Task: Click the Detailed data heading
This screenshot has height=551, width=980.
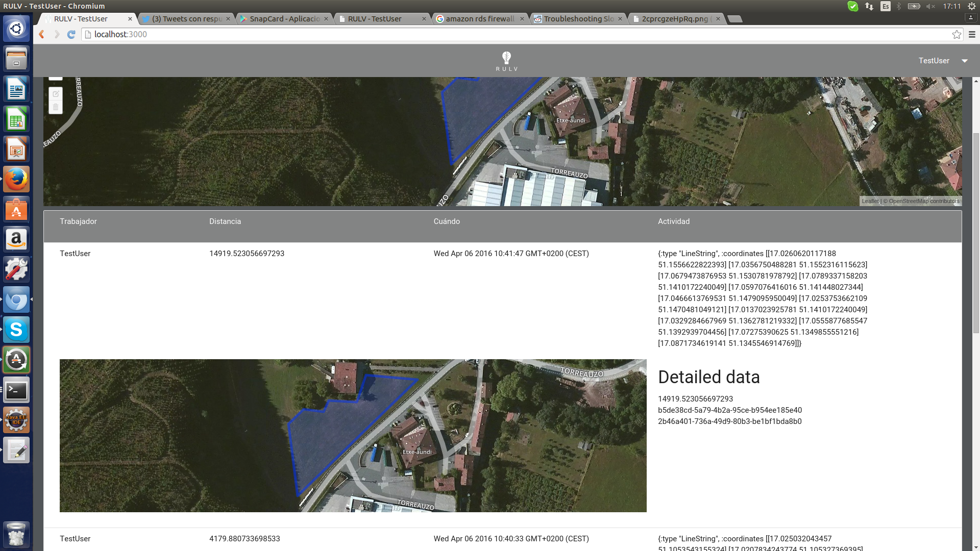Action: pyautogui.click(x=709, y=377)
